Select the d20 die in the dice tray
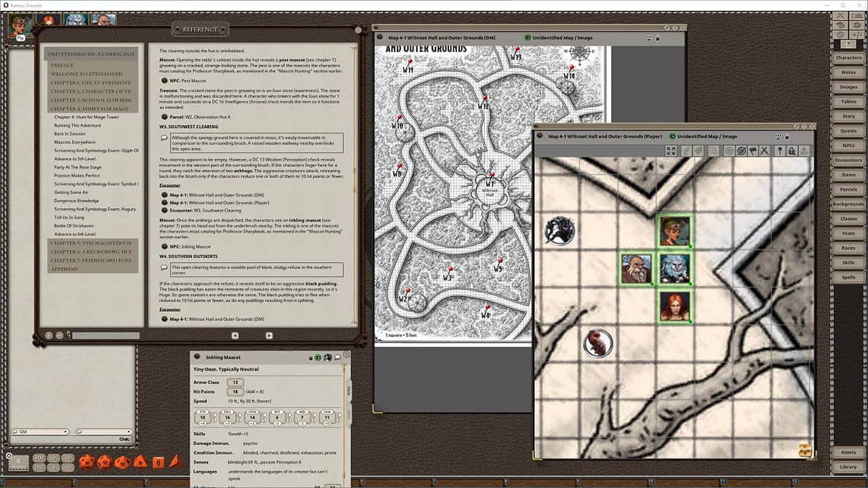 pyautogui.click(x=86, y=462)
